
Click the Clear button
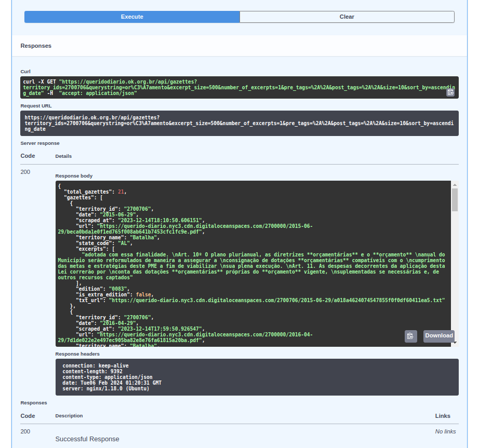347,17
